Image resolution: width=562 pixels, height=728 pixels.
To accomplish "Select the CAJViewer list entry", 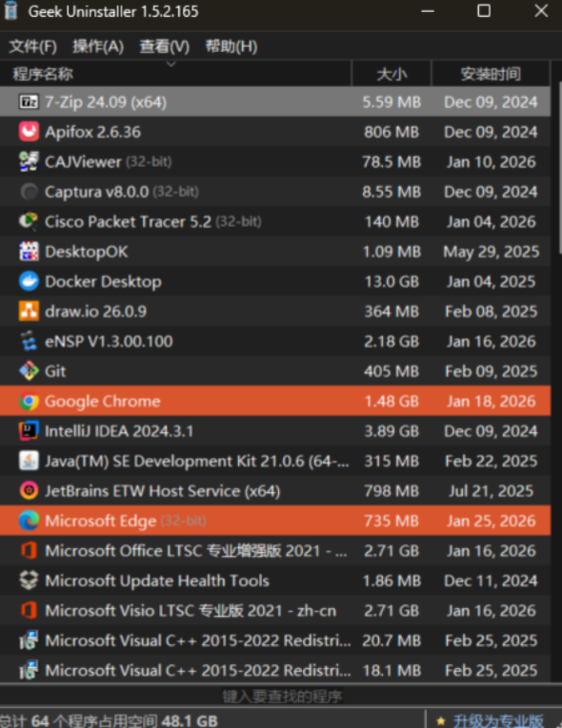I will [x=83, y=161].
